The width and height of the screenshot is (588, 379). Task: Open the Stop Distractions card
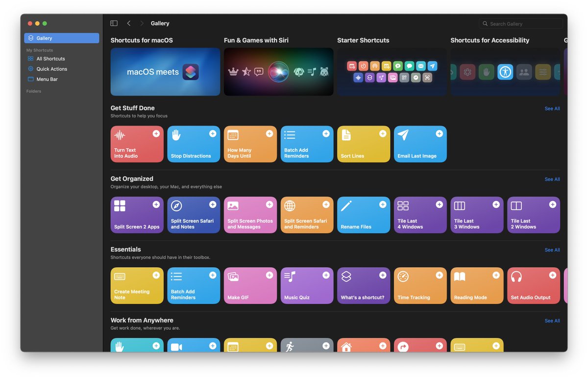[194, 144]
